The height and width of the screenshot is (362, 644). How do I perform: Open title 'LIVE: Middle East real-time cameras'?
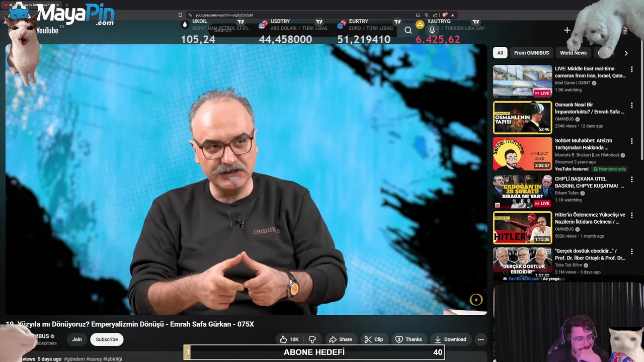[590, 72]
